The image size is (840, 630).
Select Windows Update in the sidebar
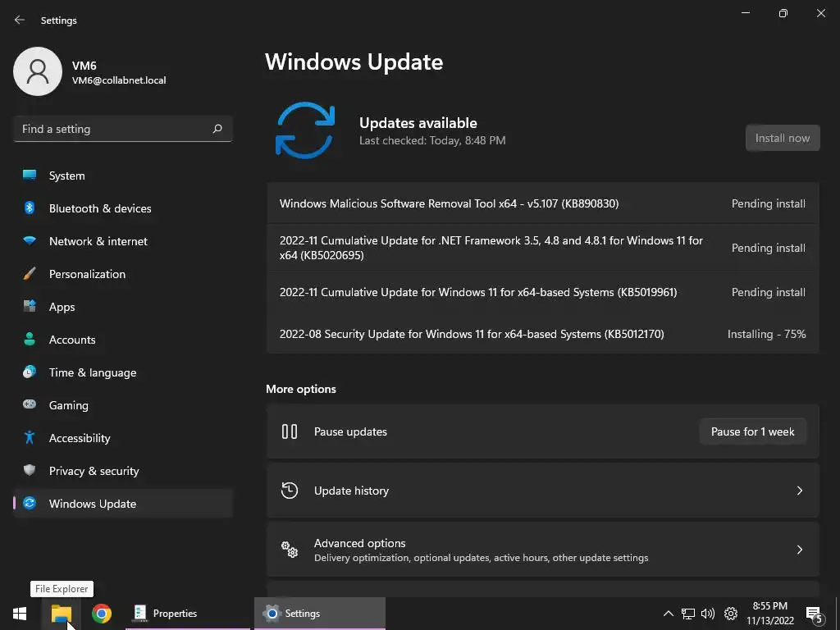pos(123,504)
